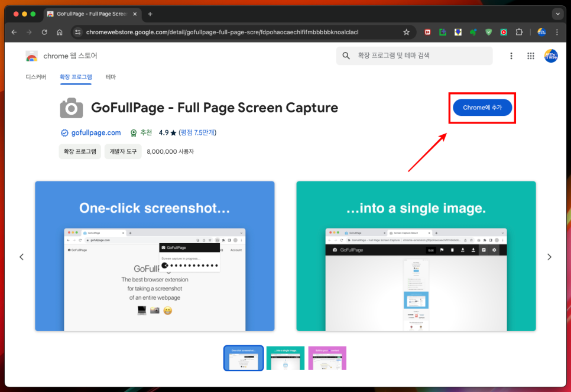The image size is (571, 392).
Task: Click the URL in the address bar
Action: pyautogui.click(x=222, y=32)
